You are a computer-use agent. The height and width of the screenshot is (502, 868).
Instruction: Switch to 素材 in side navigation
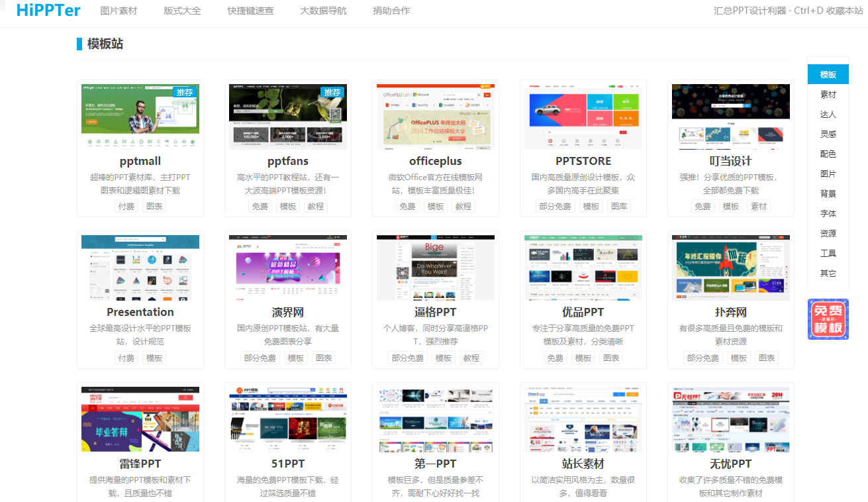(x=828, y=95)
